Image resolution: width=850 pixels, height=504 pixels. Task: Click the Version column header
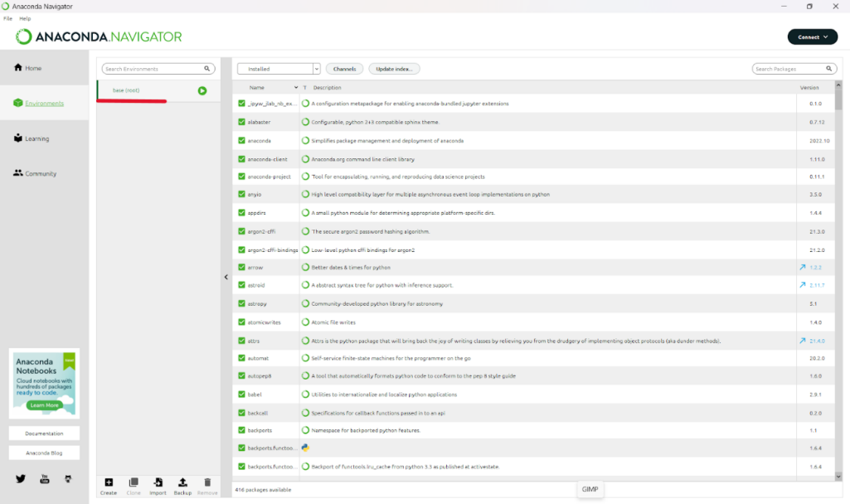(x=809, y=87)
